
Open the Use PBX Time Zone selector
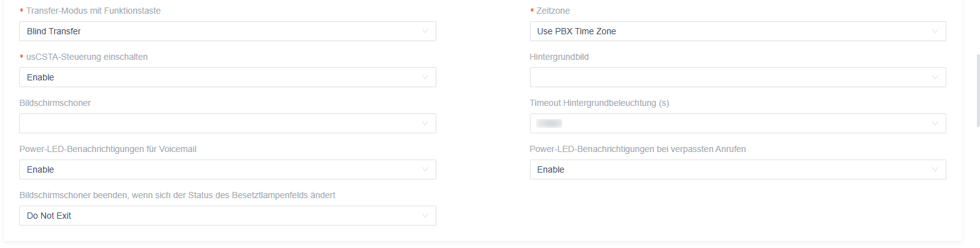tap(737, 31)
